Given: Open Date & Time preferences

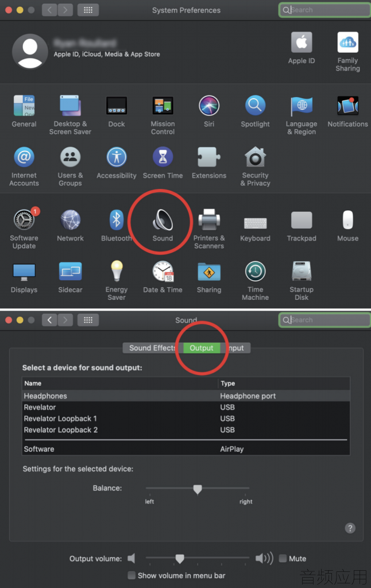Looking at the screenshot, I should point(163,277).
